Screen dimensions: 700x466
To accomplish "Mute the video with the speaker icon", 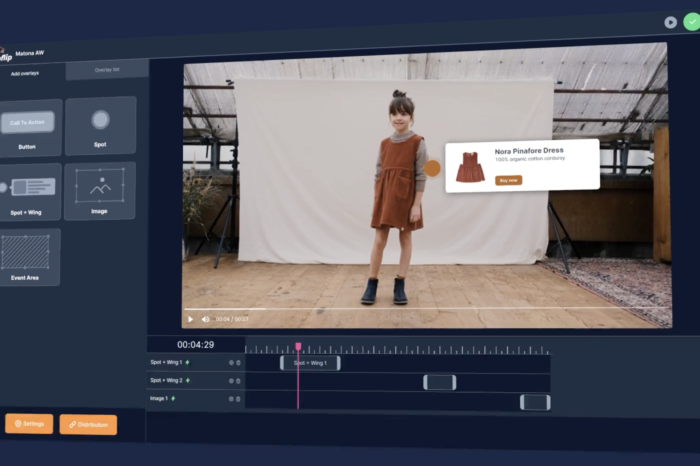I will (x=205, y=319).
